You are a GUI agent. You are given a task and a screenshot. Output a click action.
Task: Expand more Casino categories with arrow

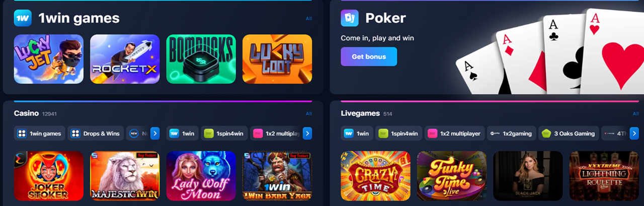click(155, 133)
